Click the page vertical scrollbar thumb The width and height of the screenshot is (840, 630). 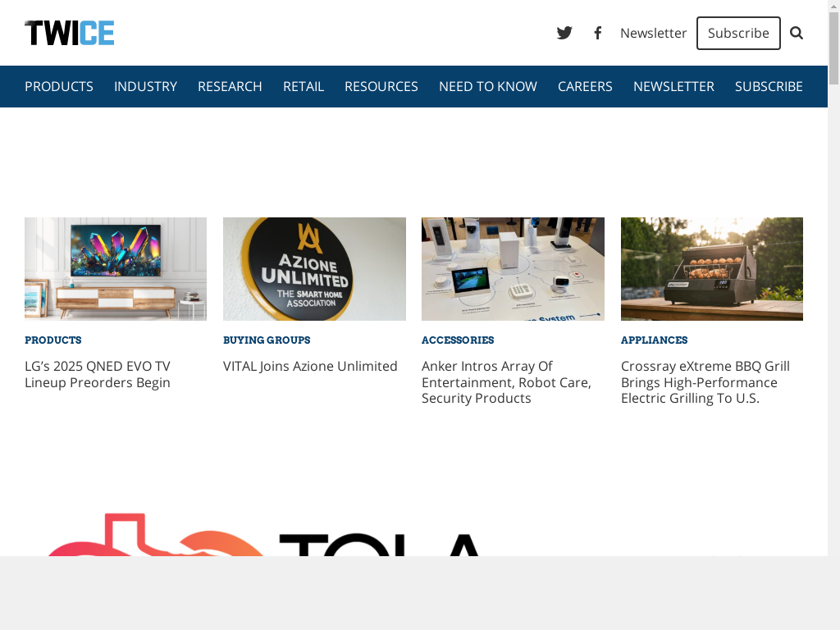click(833, 48)
